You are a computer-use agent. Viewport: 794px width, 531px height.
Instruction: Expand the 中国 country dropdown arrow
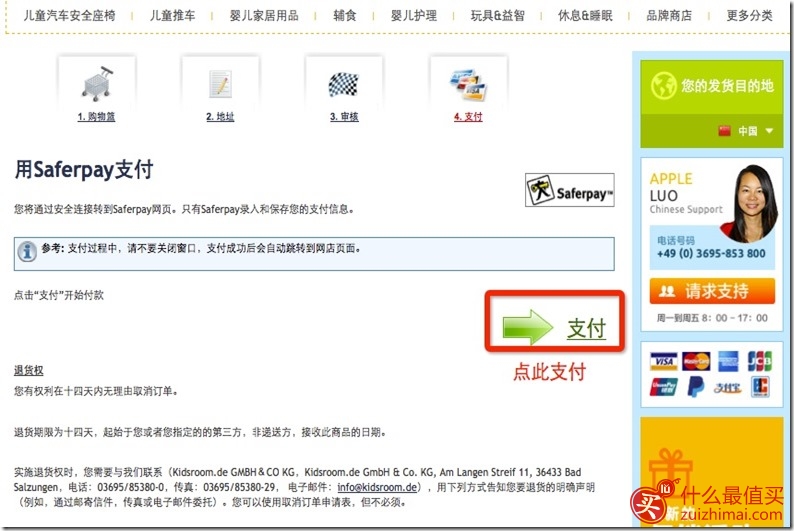point(769,131)
